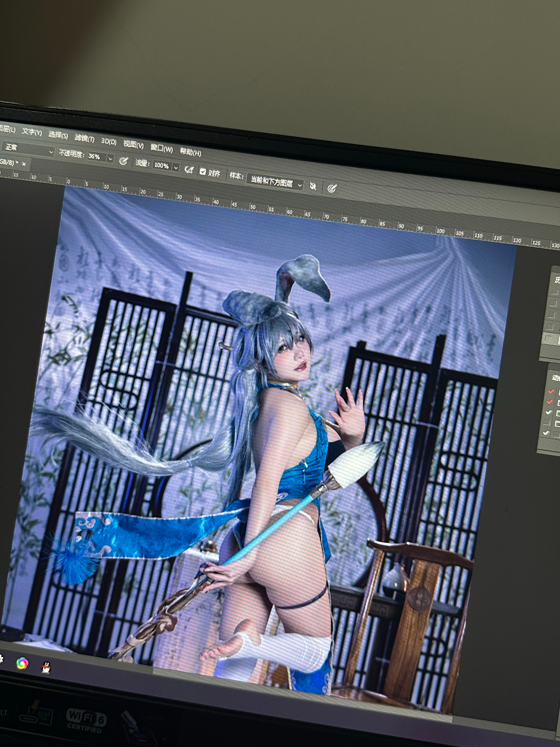The image size is (560, 747).
Task: Open the 3D(D) menu
Action: (x=109, y=142)
